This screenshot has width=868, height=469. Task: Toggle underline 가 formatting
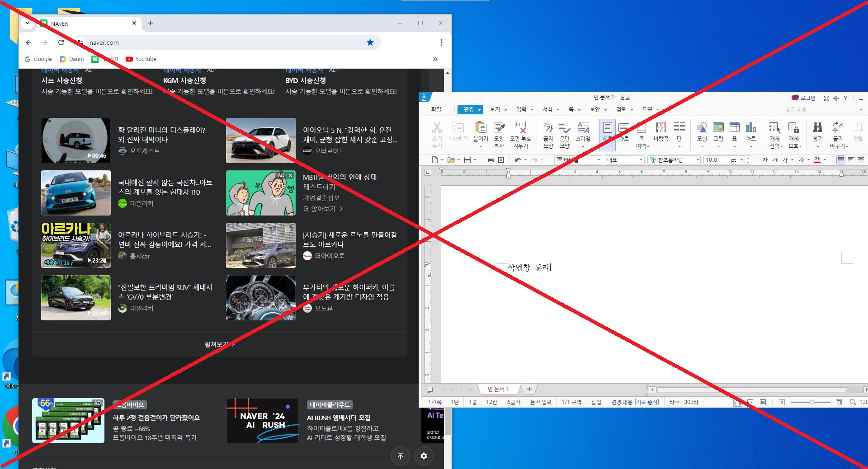coord(785,160)
